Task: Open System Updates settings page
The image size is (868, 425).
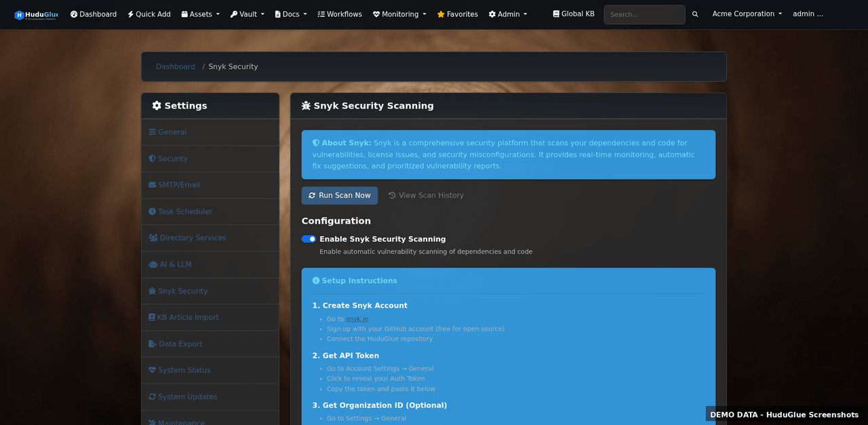Action: click(210, 397)
